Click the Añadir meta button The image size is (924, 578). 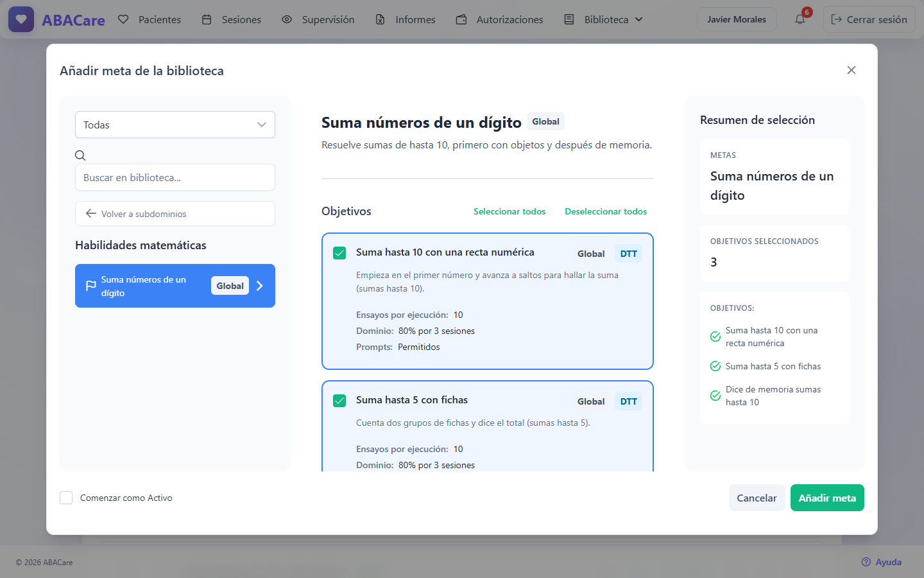click(x=827, y=498)
